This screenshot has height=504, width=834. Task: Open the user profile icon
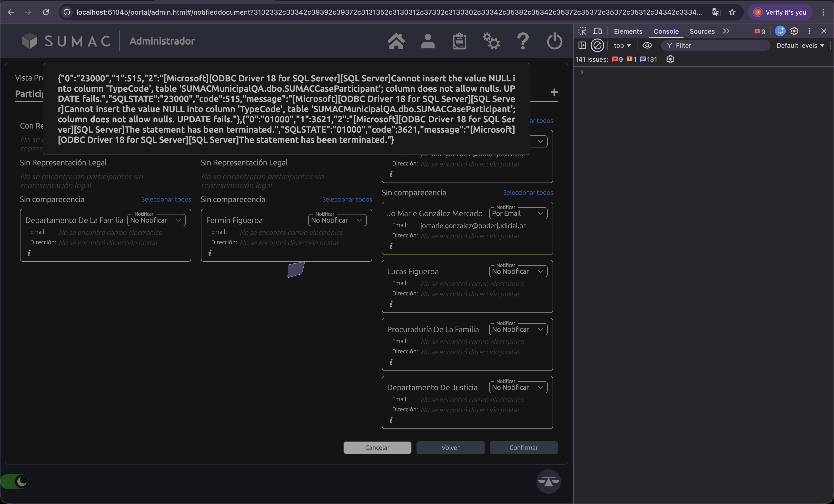tap(428, 41)
